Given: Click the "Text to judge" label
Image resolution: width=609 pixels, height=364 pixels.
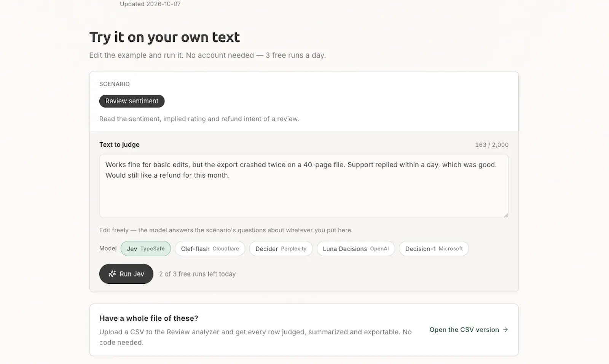Looking at the screenshot, I should pos(120,145).
